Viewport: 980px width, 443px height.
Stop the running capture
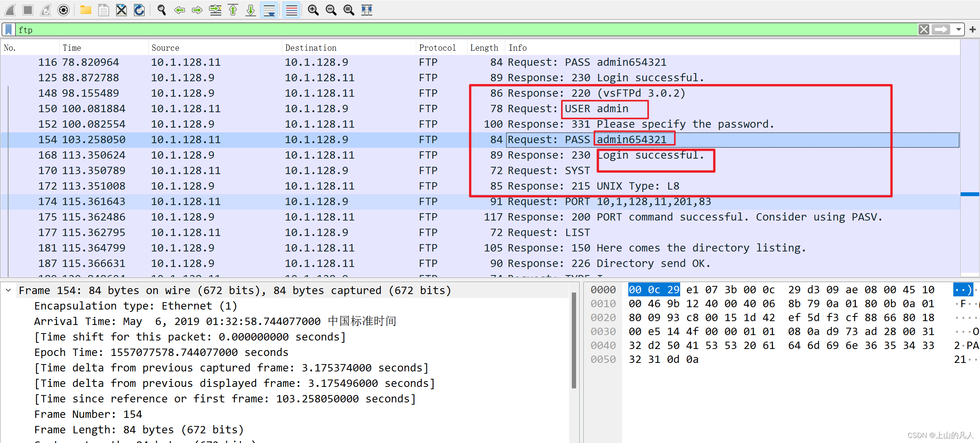28,10
